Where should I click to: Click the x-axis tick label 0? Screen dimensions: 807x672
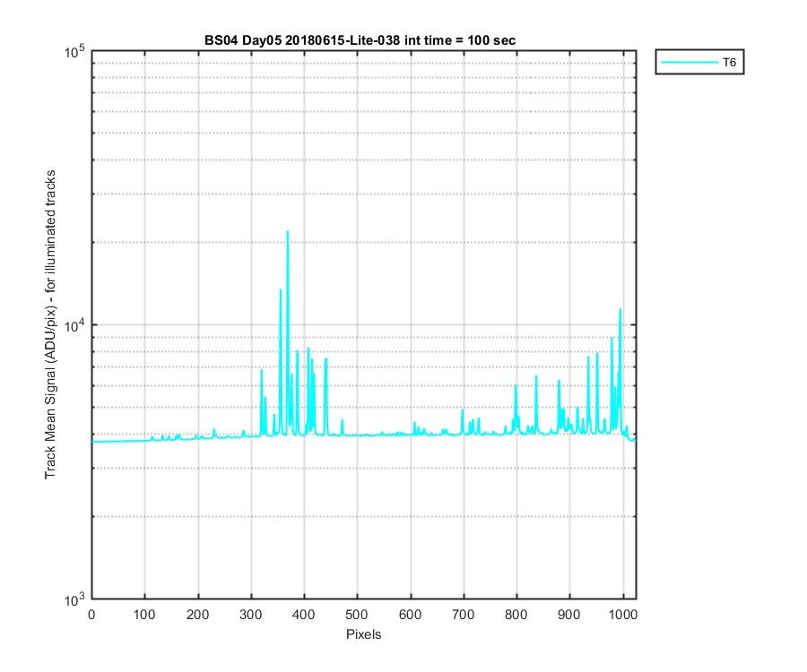91,615
